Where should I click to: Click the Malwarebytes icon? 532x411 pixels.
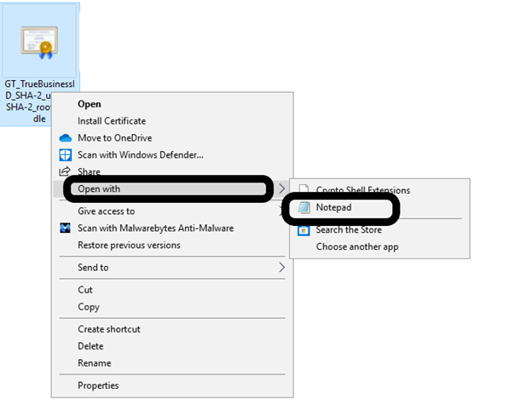pyautogui.click(x=65, y=228)
